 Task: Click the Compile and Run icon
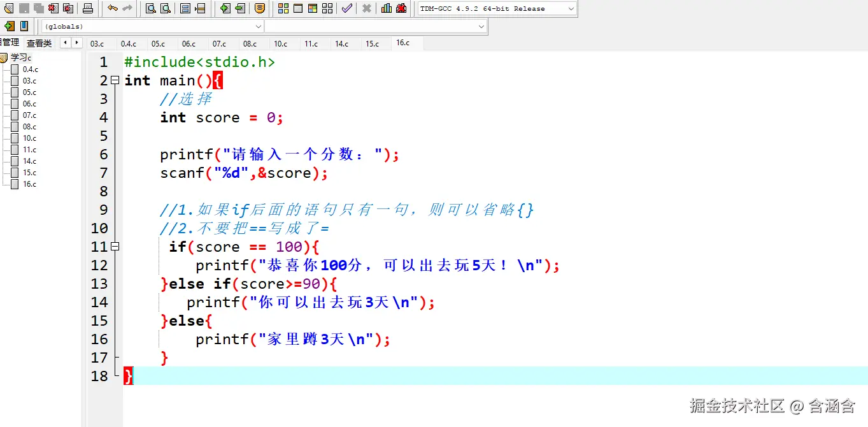(313, 8)
